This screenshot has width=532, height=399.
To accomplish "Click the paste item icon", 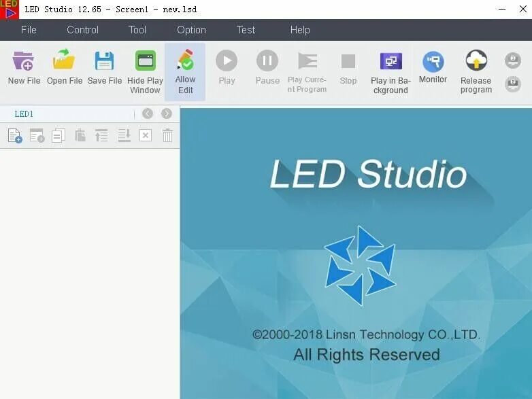I will [80, 135].
